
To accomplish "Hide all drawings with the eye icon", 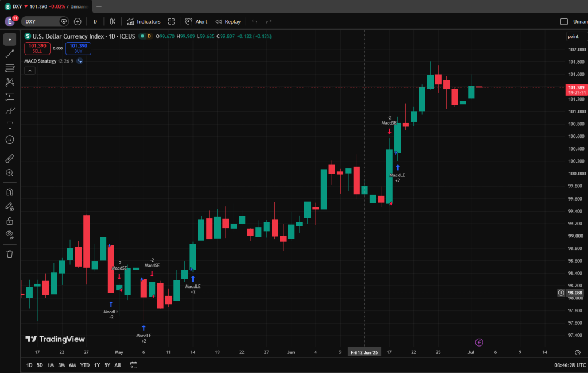I will [10, 235].
